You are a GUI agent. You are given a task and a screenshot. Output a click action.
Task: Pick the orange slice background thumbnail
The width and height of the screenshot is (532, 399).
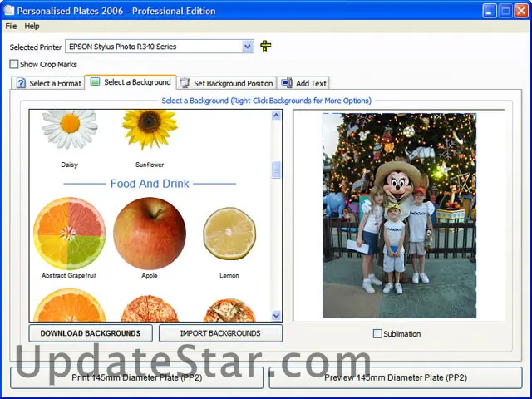[x=70, y=305]
